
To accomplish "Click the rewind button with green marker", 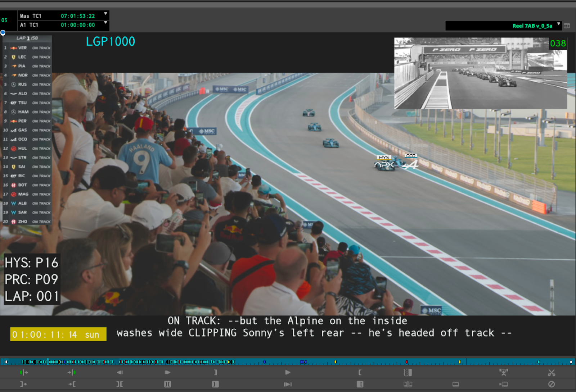I will pos(24,373).
